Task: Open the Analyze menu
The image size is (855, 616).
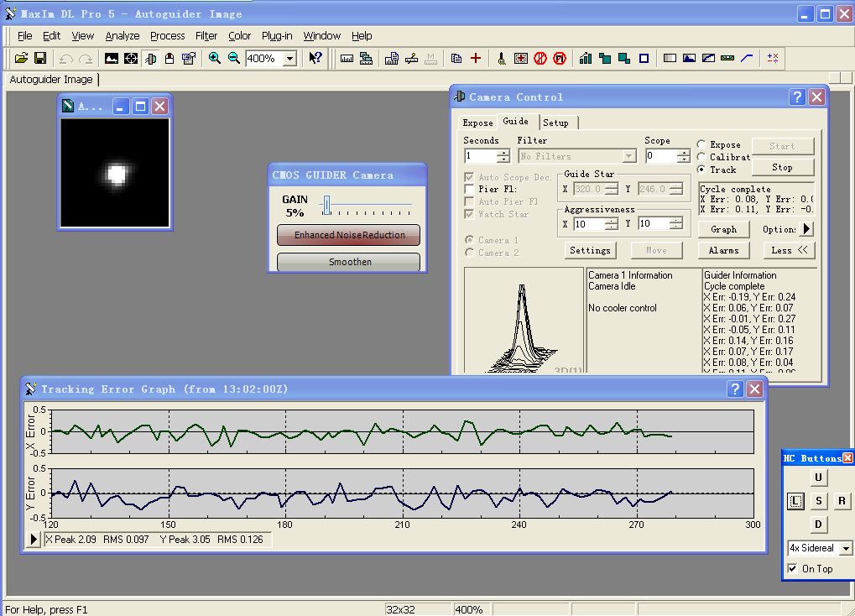Action: pos(123,36)
